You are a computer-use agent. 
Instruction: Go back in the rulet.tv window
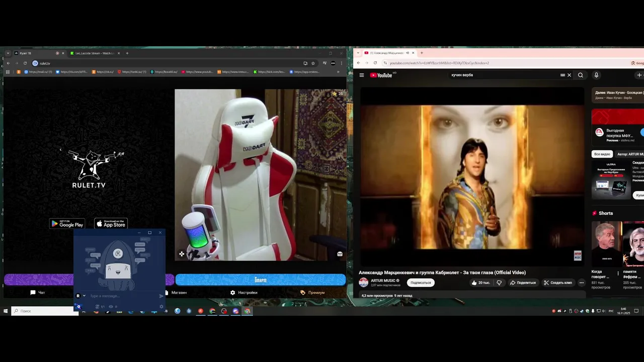(8, 63)
